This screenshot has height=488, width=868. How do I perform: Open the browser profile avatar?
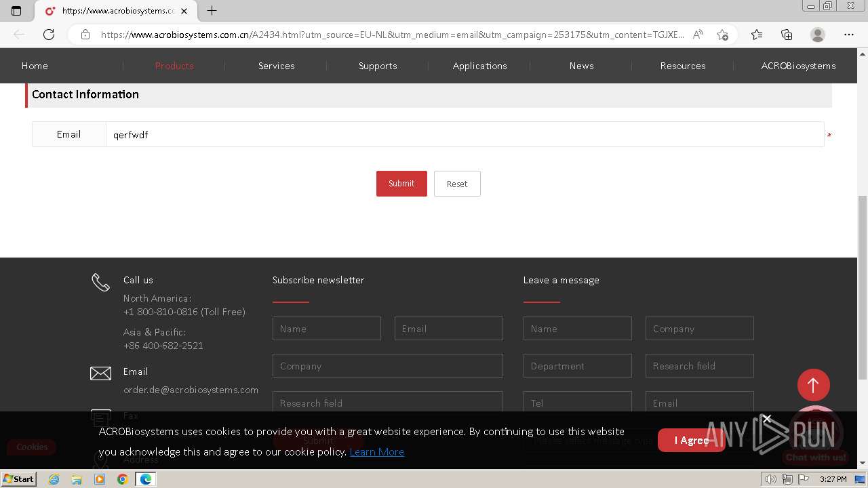tap(818, 35)
